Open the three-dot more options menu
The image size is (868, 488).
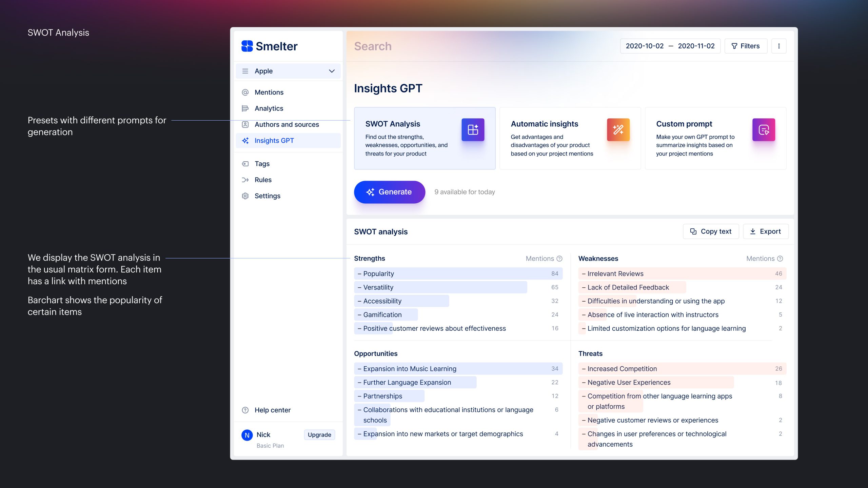pyautogui.click(x=779, y=46)
